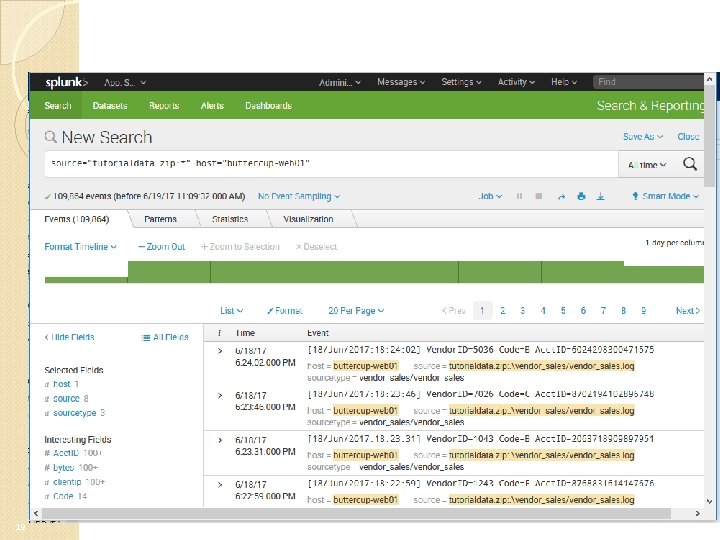Screen dimensions: 720x540
Task: Click the Deselect timeline button
Action: pos(316,247)
